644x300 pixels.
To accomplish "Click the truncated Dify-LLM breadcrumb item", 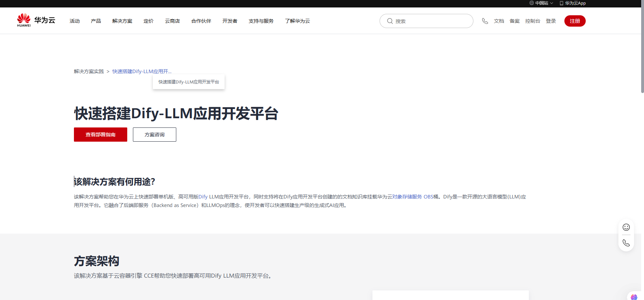I will (x=142, y=71).
